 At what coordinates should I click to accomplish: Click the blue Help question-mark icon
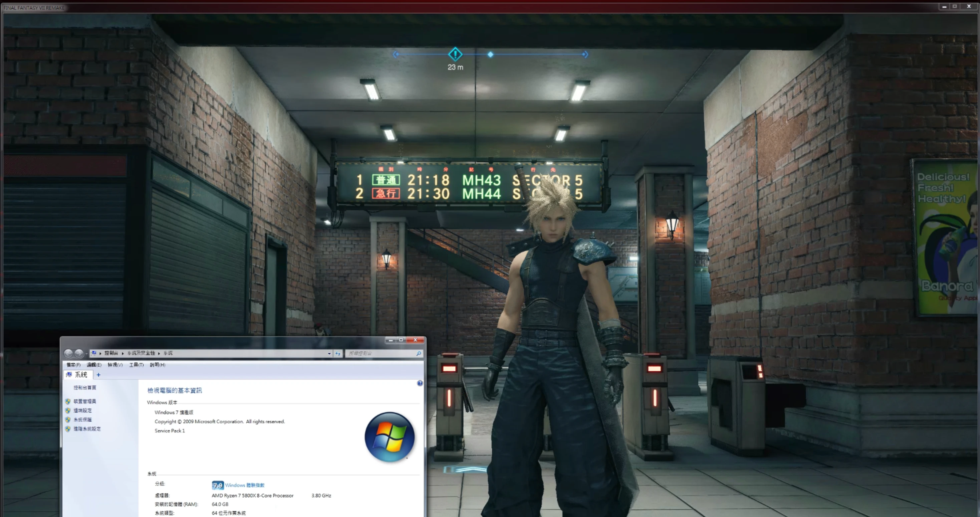420,383
